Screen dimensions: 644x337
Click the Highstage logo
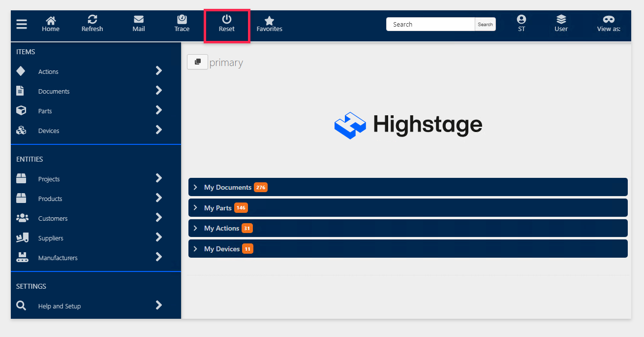coord(408,125)
